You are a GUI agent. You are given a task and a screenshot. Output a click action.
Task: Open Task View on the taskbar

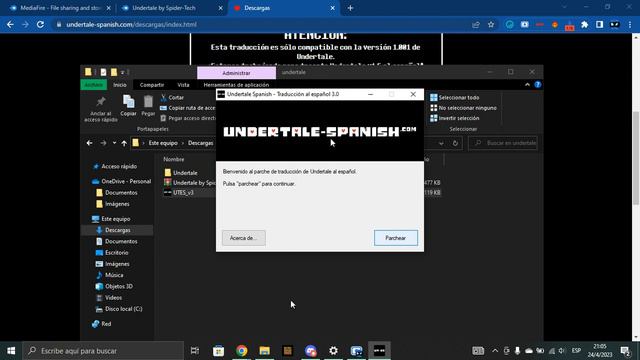[x=195, y=351]
